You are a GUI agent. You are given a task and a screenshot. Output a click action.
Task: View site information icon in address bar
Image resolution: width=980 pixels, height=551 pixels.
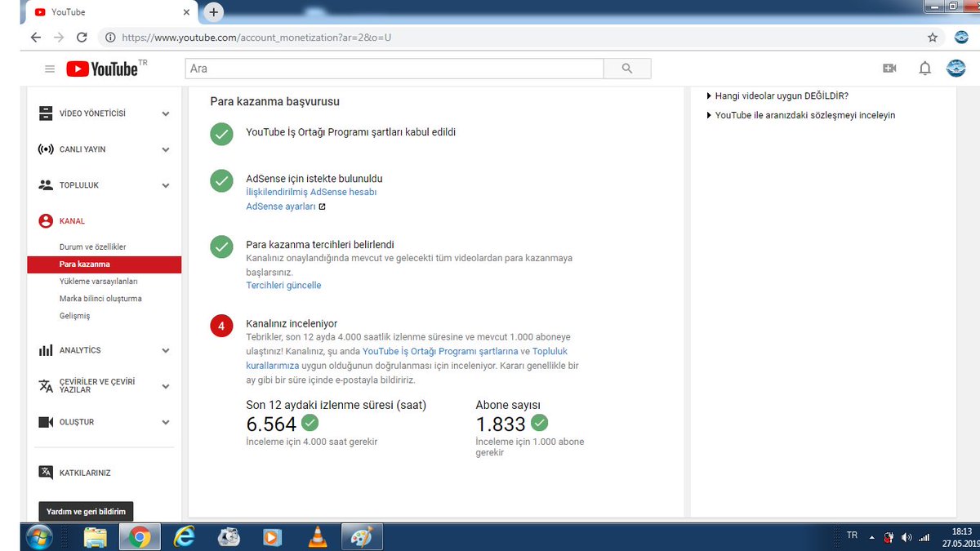(109, 38)
